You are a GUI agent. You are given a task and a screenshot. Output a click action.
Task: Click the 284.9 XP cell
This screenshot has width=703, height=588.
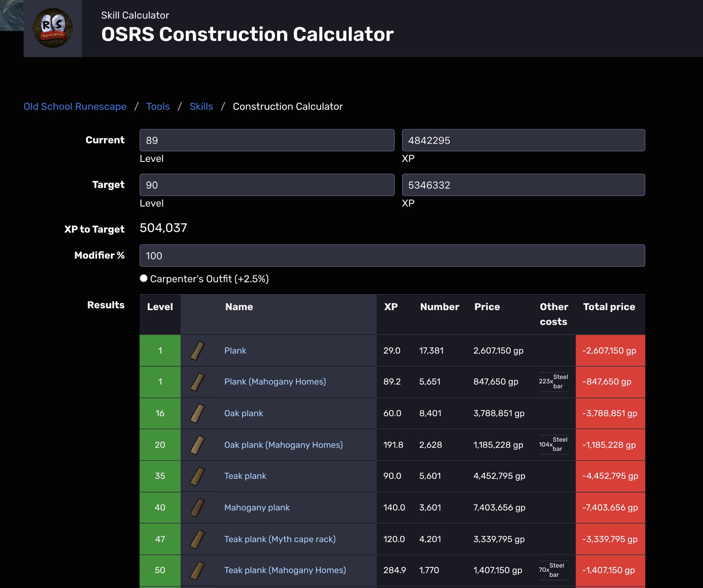tap(394, 570)
